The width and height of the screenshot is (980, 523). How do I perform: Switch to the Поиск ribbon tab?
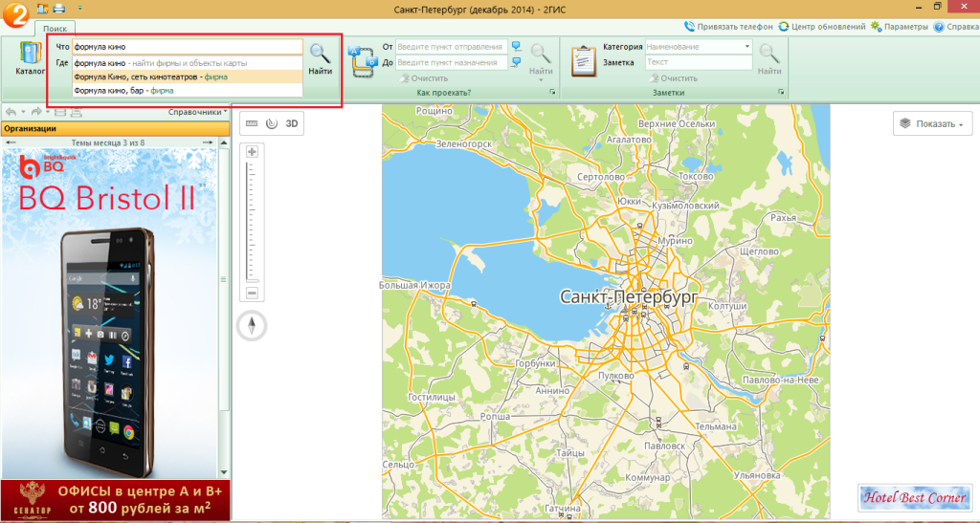click(55, 29)
